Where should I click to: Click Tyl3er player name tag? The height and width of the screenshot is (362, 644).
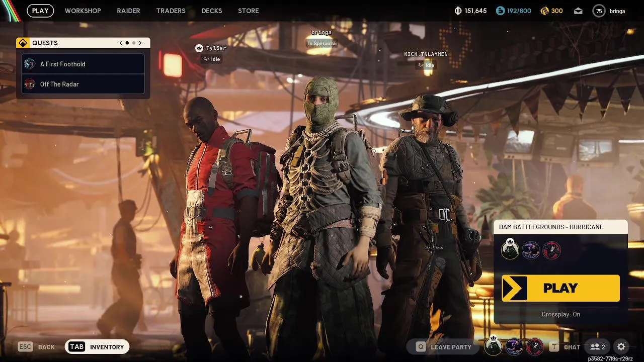[216, 48]
